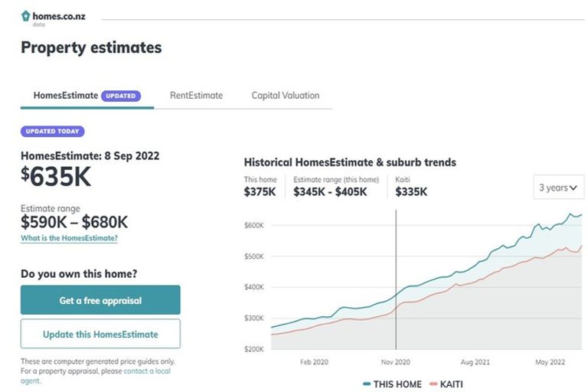Click the Feb 2020 label on chart axis
588x392 pixels.
tap(314, 361)
